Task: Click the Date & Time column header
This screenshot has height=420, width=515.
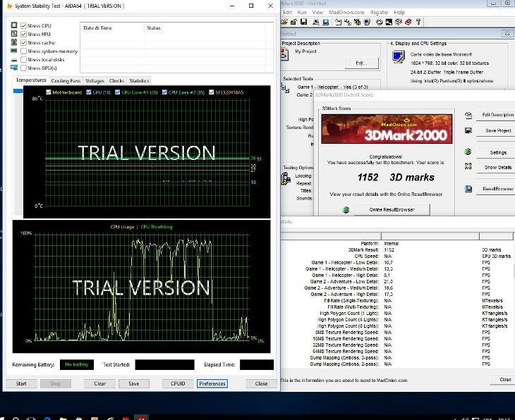Action: [112, 28]
